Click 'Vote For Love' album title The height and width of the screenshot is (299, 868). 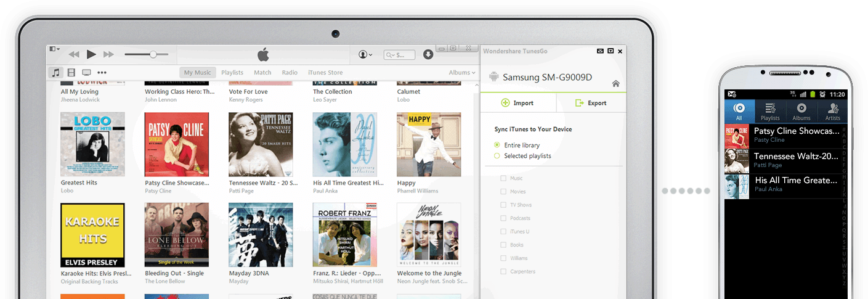tap(248, 92)
